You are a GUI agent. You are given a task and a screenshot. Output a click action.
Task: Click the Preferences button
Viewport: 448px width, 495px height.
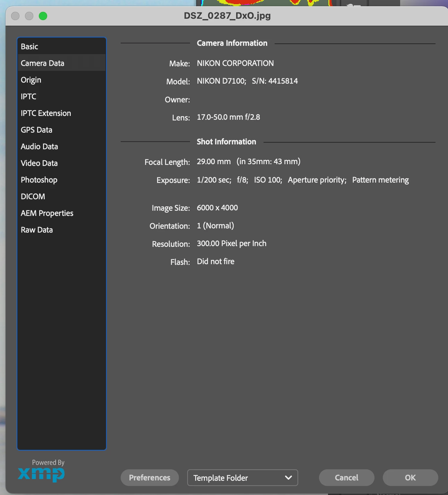click(x=149, y=478)
